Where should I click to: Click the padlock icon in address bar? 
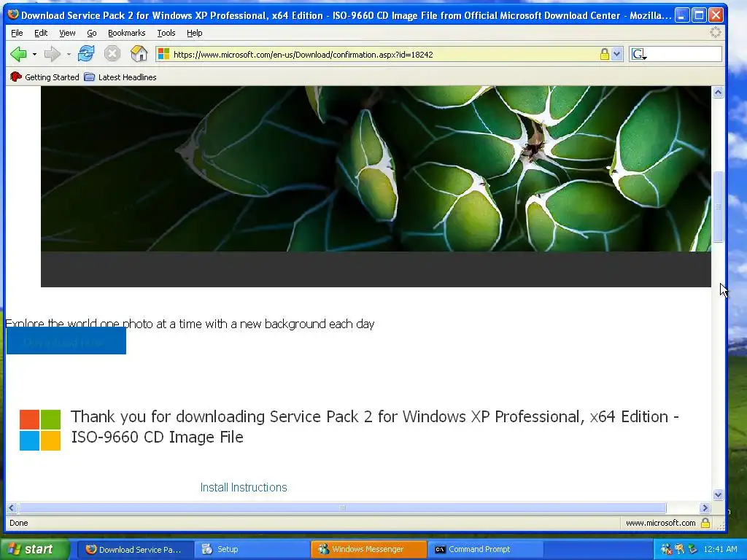(604, 54)
